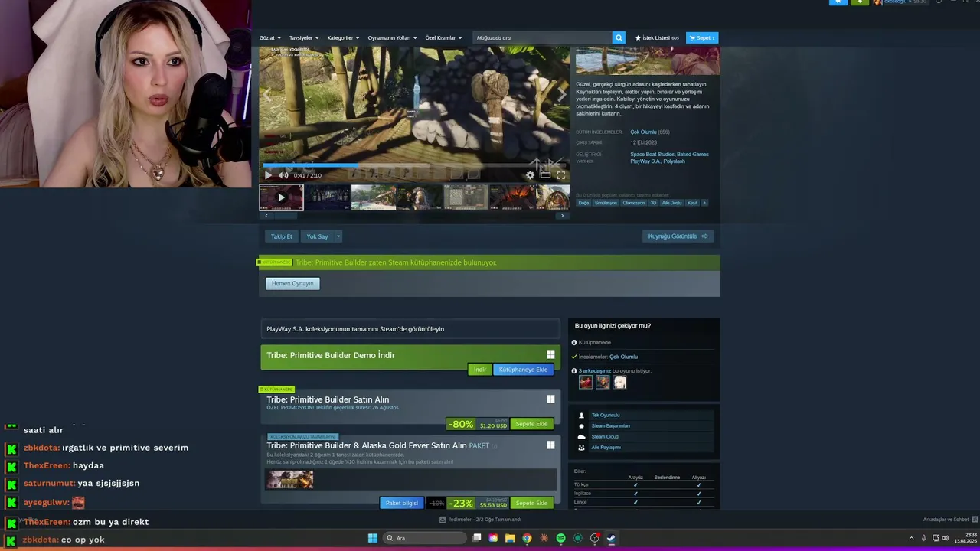This screenshot has height=551, width=980.
Task: Expand the Yok Say dropdown arrow
Action: (338, 236)
